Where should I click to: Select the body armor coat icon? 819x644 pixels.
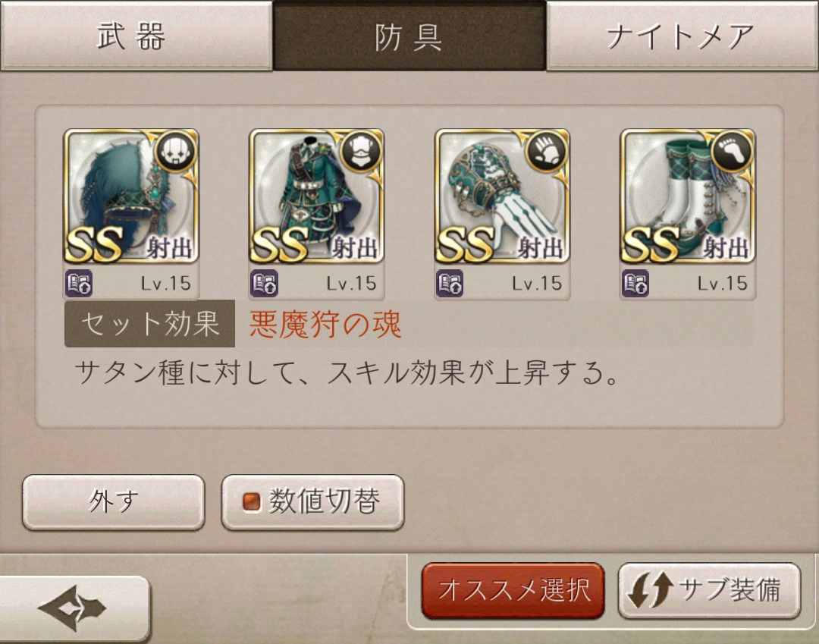tap(316, 196)
